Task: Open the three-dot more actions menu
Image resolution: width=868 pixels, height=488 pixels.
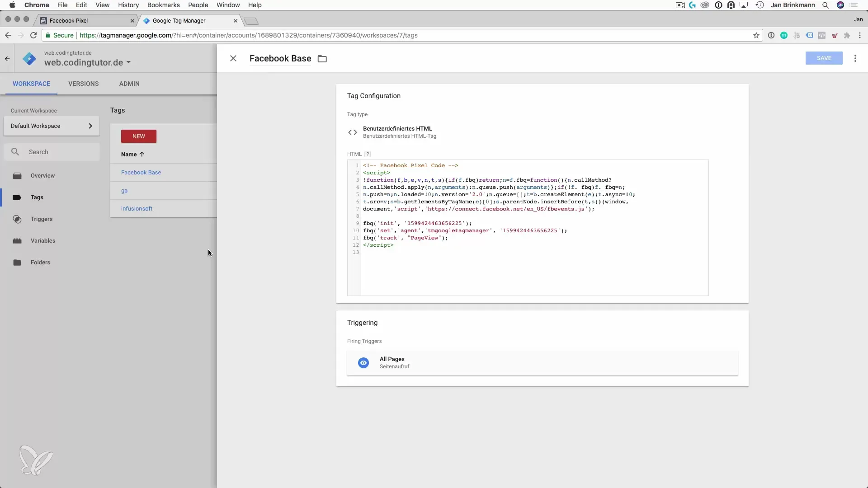Action: pos(855,58)
